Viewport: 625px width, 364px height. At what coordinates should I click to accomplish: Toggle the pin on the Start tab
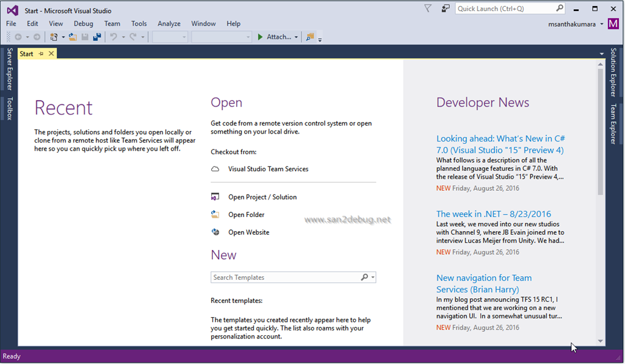click(x=41, y=54)
